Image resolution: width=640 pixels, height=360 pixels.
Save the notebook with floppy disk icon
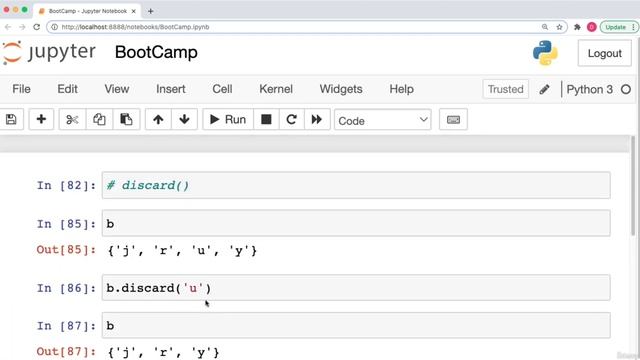click(11, 119)
